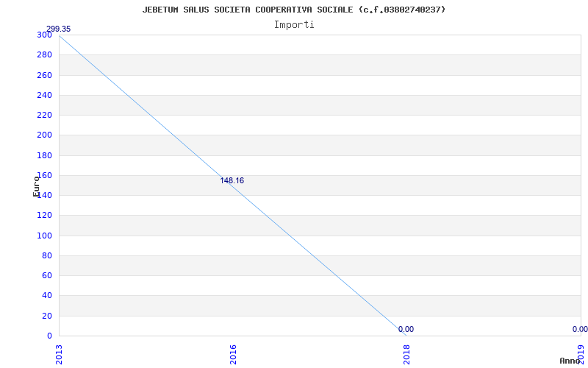Click the 240 y-axis tick label

click(x=44, y=95)
